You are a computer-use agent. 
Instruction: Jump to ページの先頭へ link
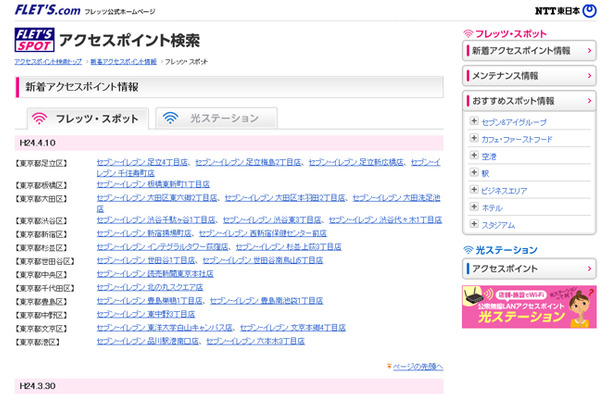pos(418,367)
